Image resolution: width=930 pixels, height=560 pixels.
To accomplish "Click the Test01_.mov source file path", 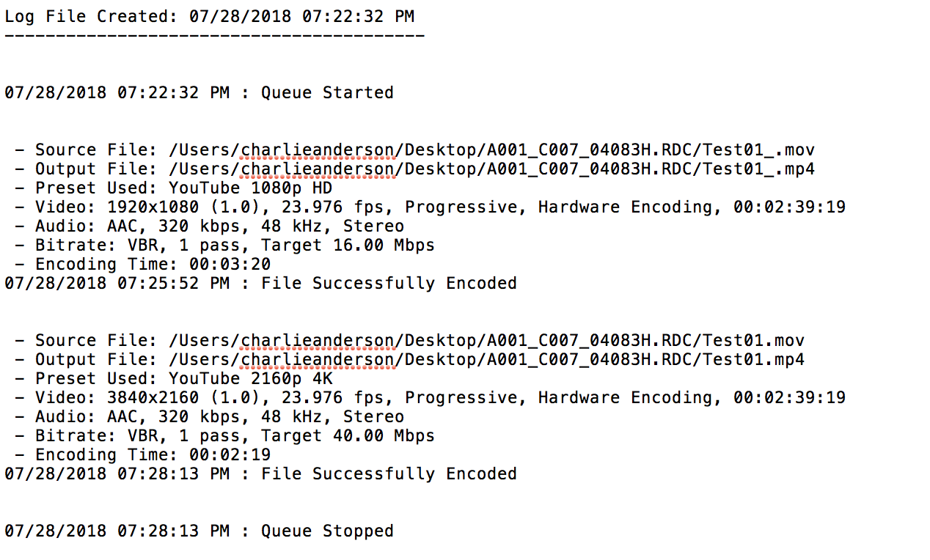I will coord(491,150).
